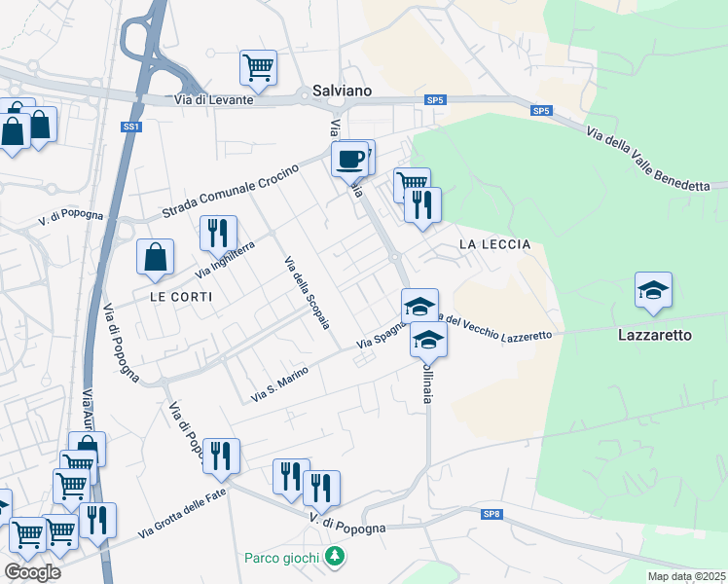Click the SS1 highway shield
Screen dimensions: 728x584
tap(131, 127)
